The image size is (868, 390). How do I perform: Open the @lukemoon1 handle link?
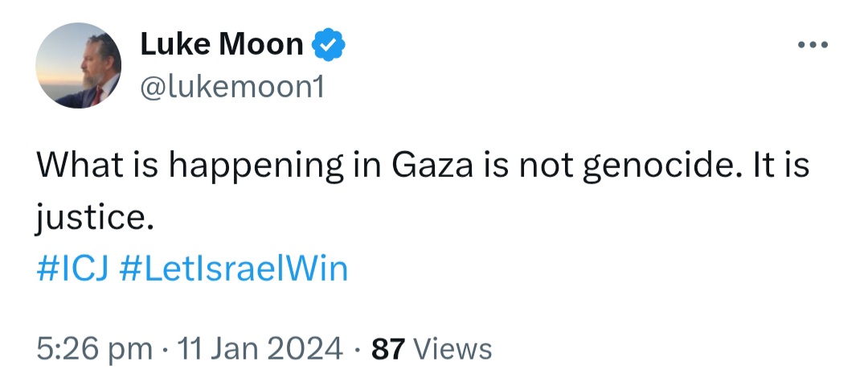click(232, 87)
